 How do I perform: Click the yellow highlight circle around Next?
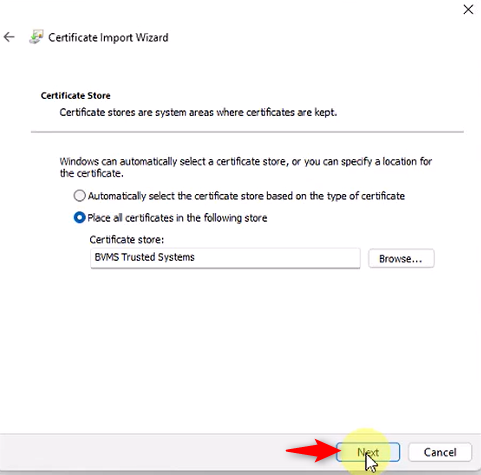366,452
